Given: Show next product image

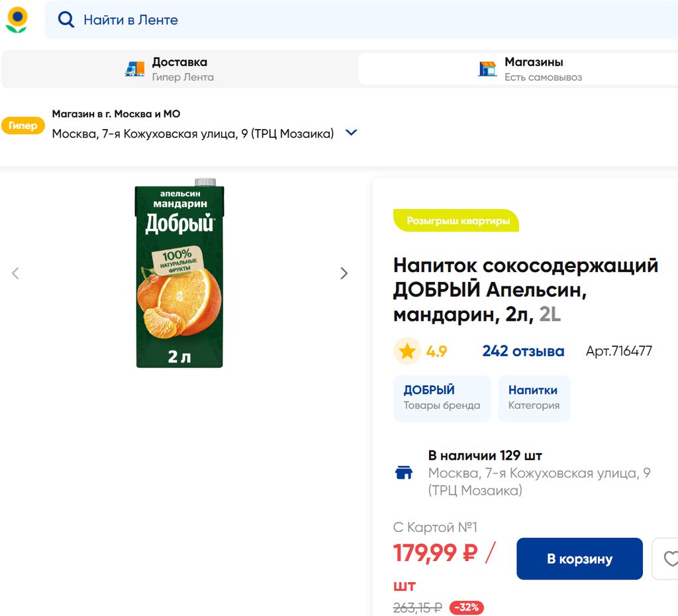Looking at the screenshot, I should coord(344,273).
